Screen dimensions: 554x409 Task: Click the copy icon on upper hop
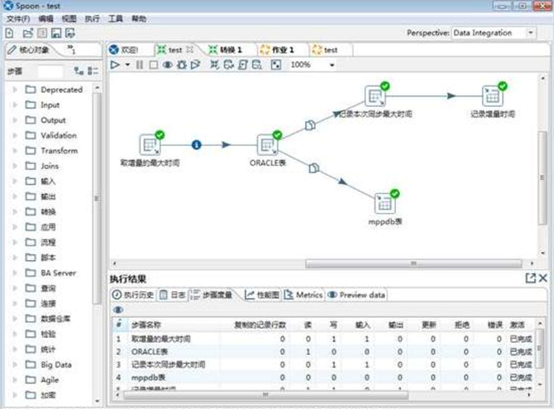click(310, 125)
